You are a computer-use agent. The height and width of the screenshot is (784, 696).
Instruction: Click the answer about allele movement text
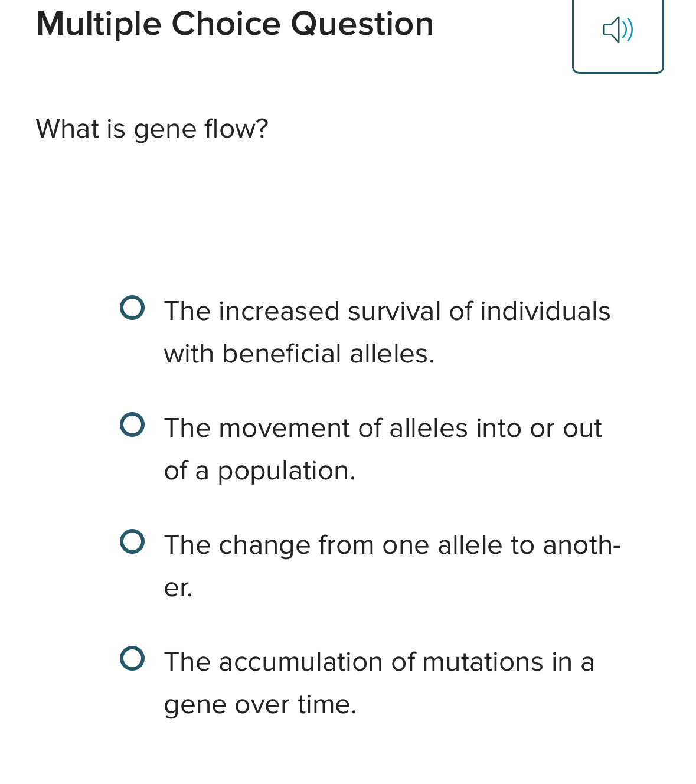[x=383, y=449]
